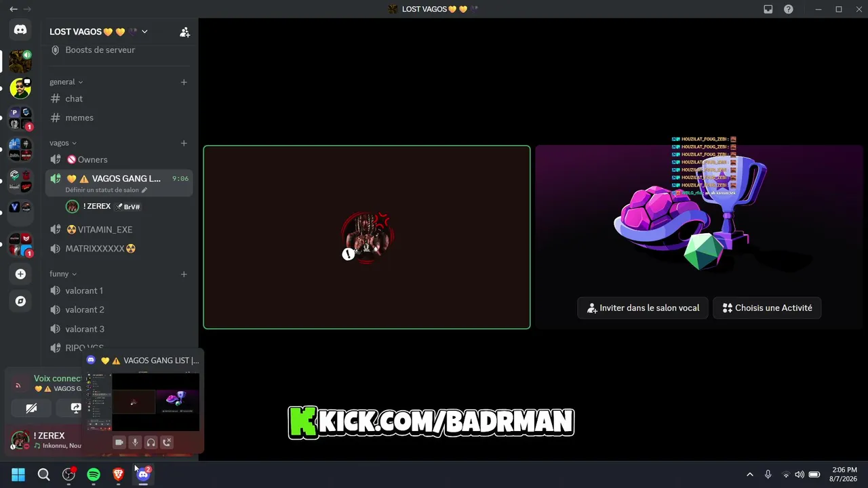868x488 pixels.
Task: Show hidden system tray icons
Action: (749, 474)
